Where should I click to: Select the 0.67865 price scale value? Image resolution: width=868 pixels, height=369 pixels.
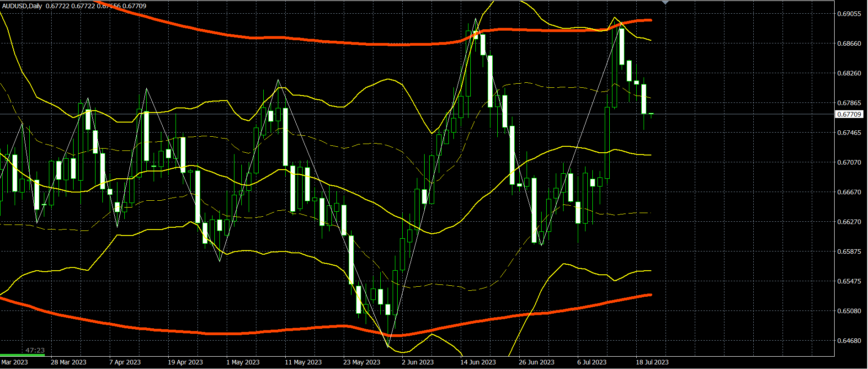pos(849,103)
